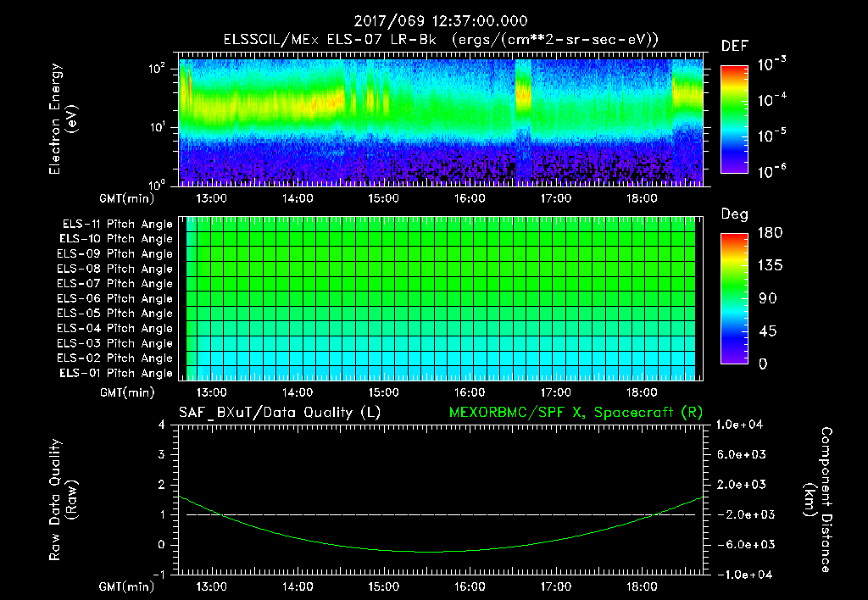Click the 15:00 tick under the bottom plot
Screen dimensions: 868x600
coord(384,586)
